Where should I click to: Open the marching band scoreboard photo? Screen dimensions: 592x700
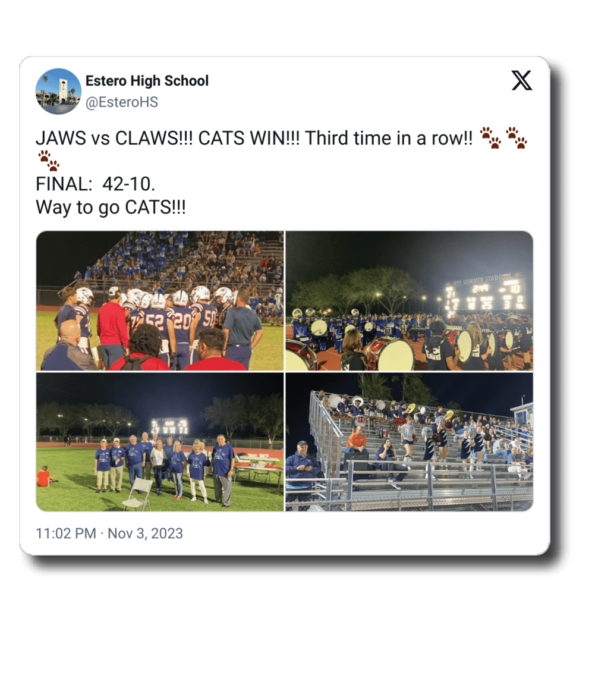[409, 301]
